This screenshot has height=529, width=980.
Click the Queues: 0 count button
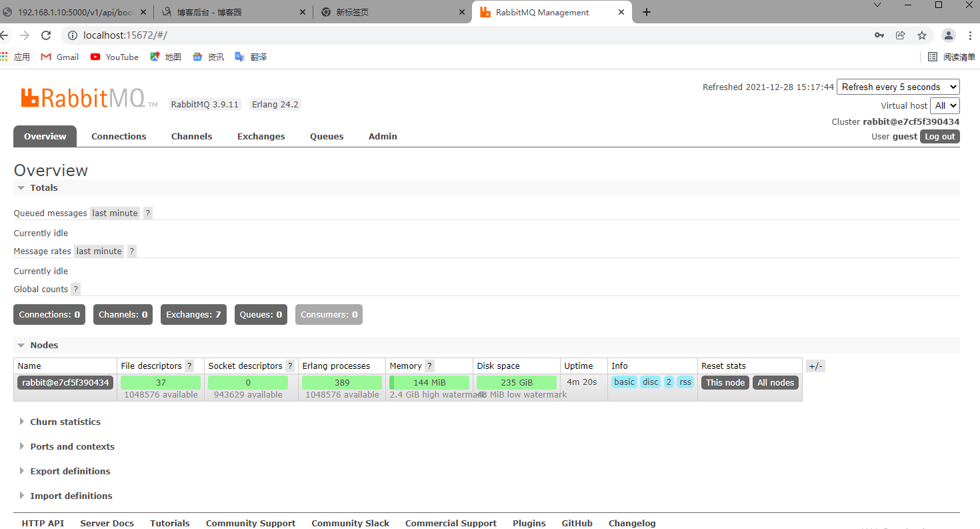pos(261,314)
